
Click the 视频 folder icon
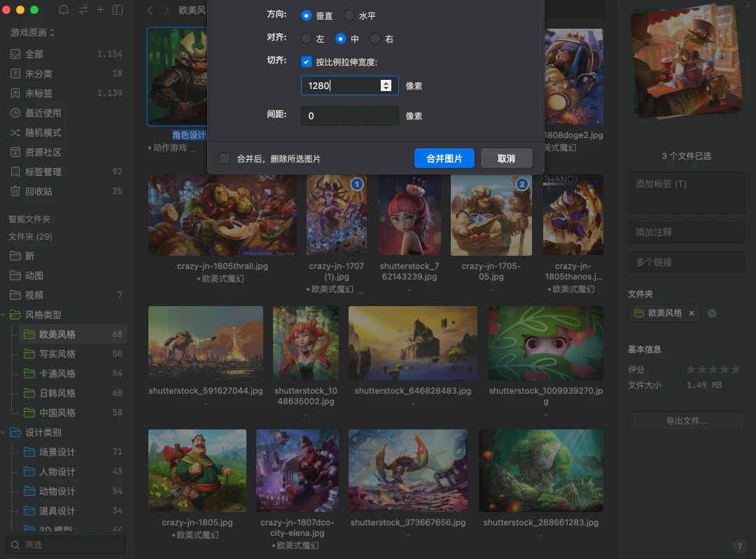(x=15, y=295)
